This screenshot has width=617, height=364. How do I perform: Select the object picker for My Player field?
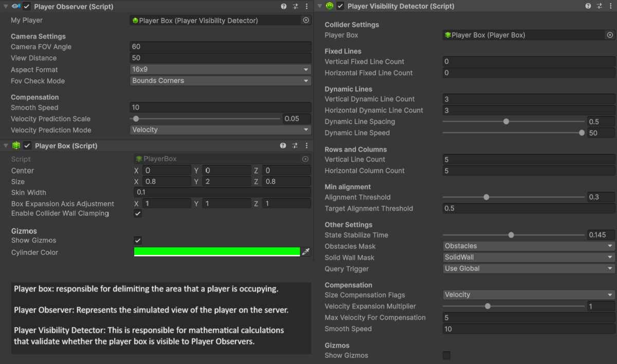coord(305,20)
